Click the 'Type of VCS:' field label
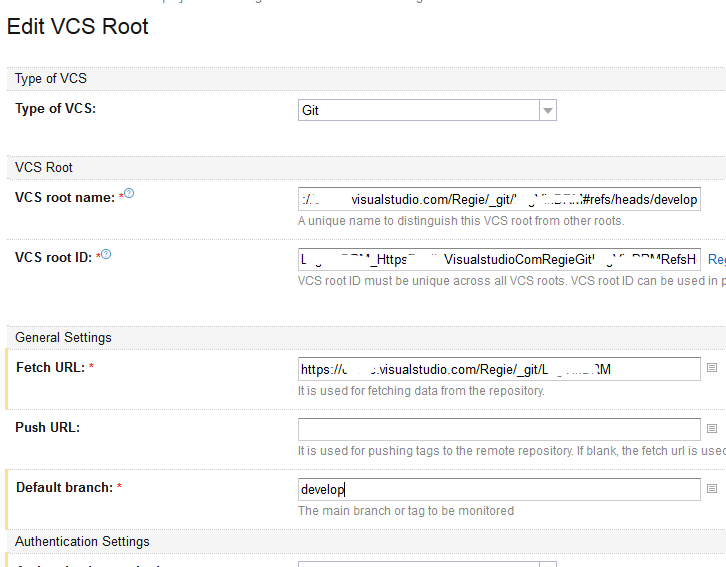Screen dimensions: 726x567 pyautogui.click(x=56, y=109)
